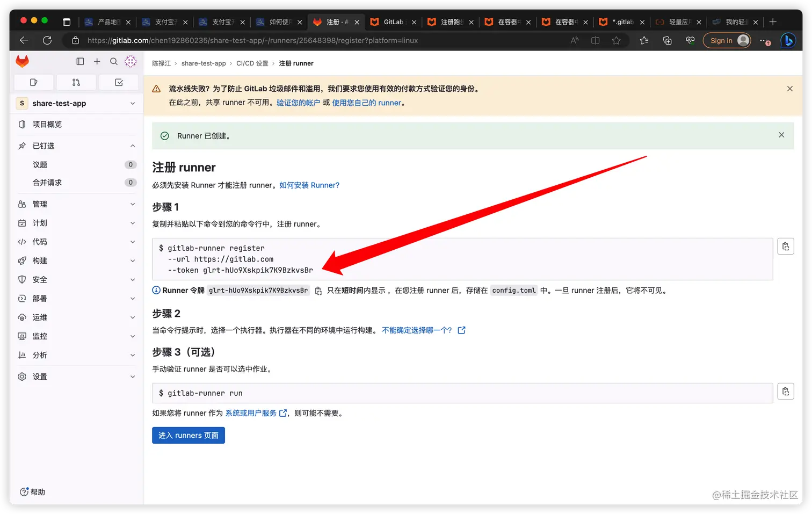Expand the 构建 sidebar section
Image resolution: width=812 pixels, height=514 pixels.
[x=76, y=260]
